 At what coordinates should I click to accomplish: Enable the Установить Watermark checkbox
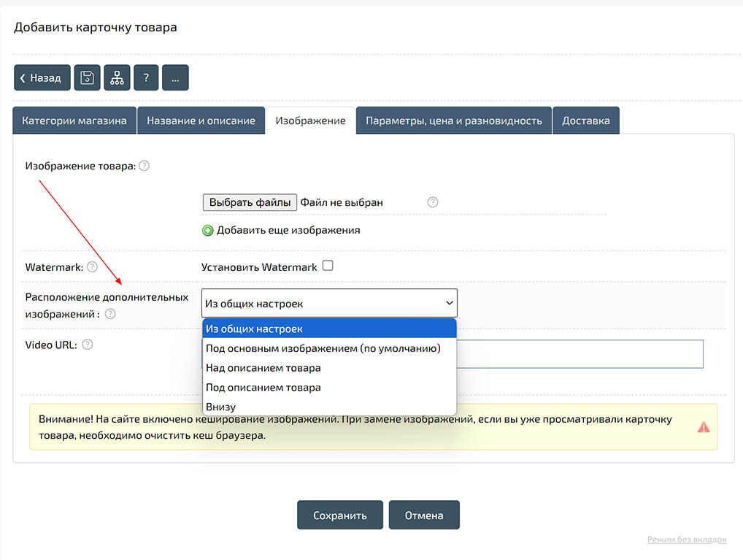pyautogui.click(x=328, y=266)
